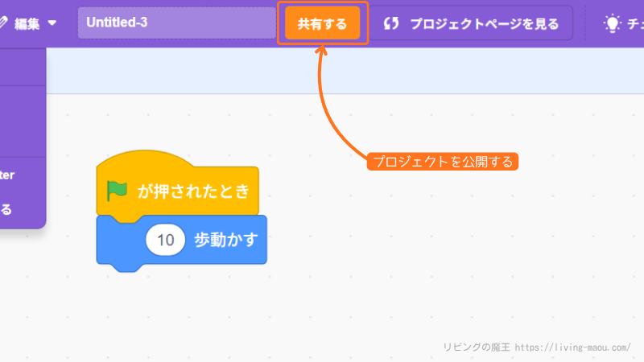Choose the menu entry ending in "ter"
The image size is (644, 362).
click(x=8, y=175)
